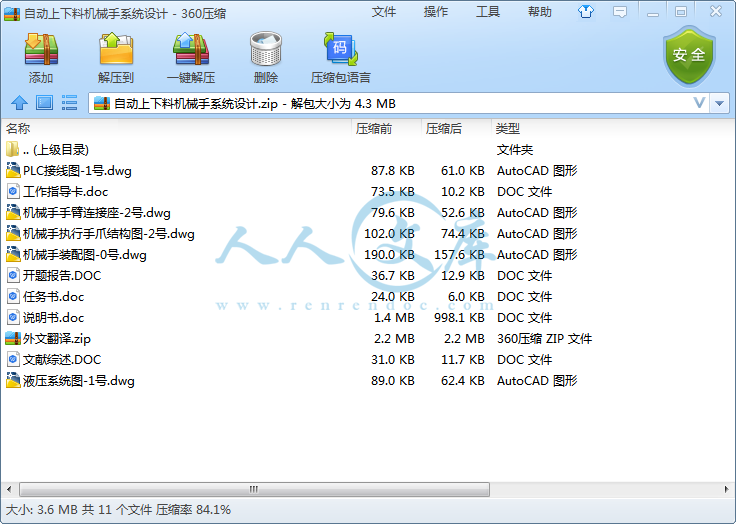736x524 pixels.
Task: Click the 添加 (Add) toolbar icon
Action: point(41,48)
